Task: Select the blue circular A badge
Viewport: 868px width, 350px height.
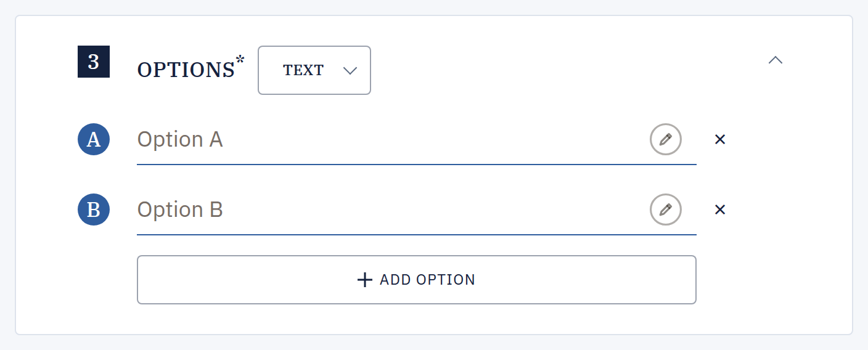Action: point(94,139)
